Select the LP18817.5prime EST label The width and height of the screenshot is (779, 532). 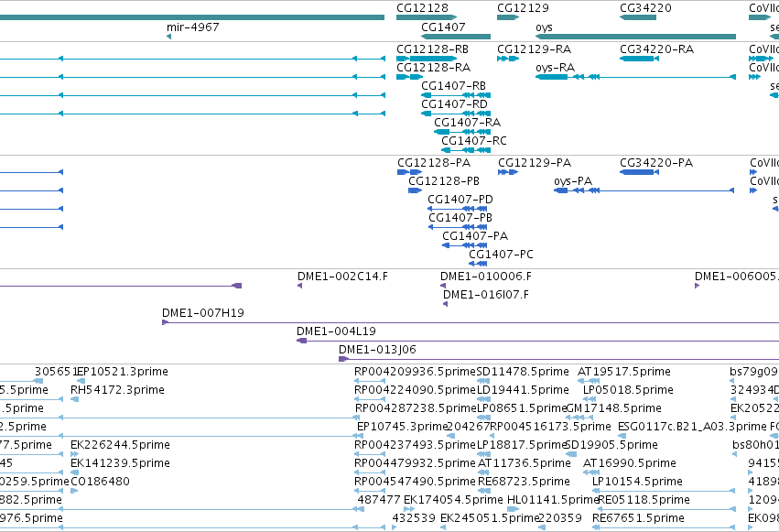[522, 445]
